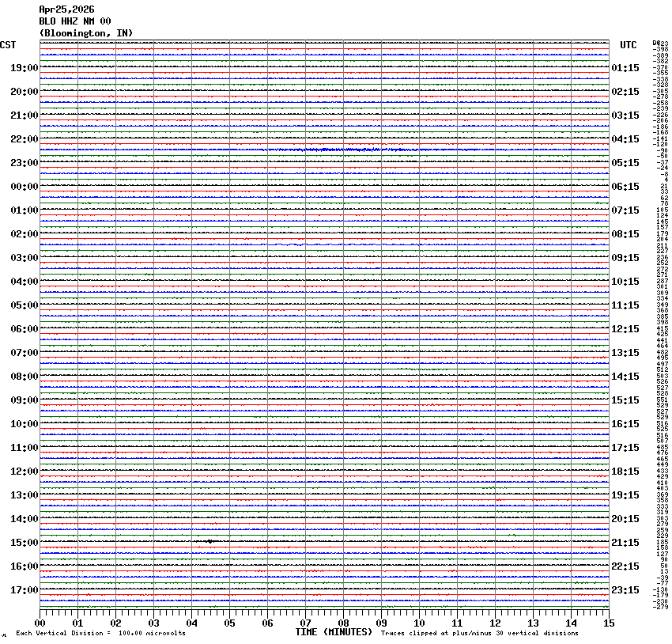The height and width of the screenshot is (644, 672).
Task: Click the Each Vertical Division scale note
Action: [x=100, y=634]
